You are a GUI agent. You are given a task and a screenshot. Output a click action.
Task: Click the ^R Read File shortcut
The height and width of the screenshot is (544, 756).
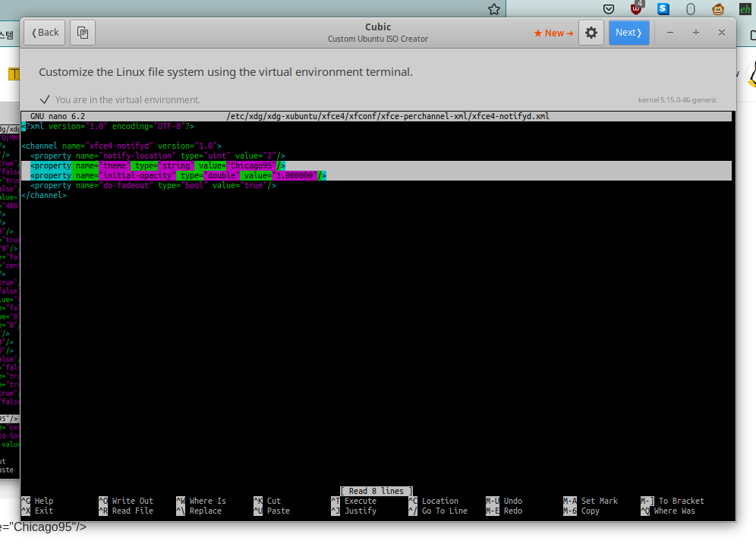coord(126,511)
